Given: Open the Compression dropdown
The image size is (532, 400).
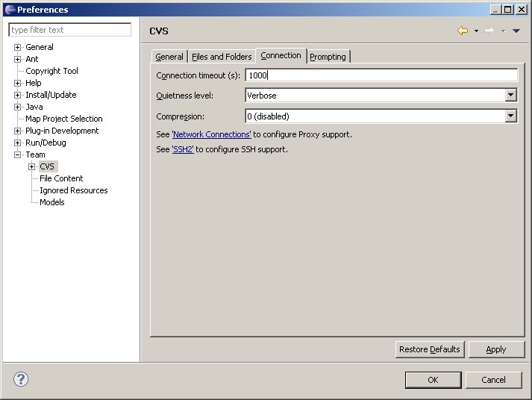Looking at the screenshot, I should [x=510, y=116].
